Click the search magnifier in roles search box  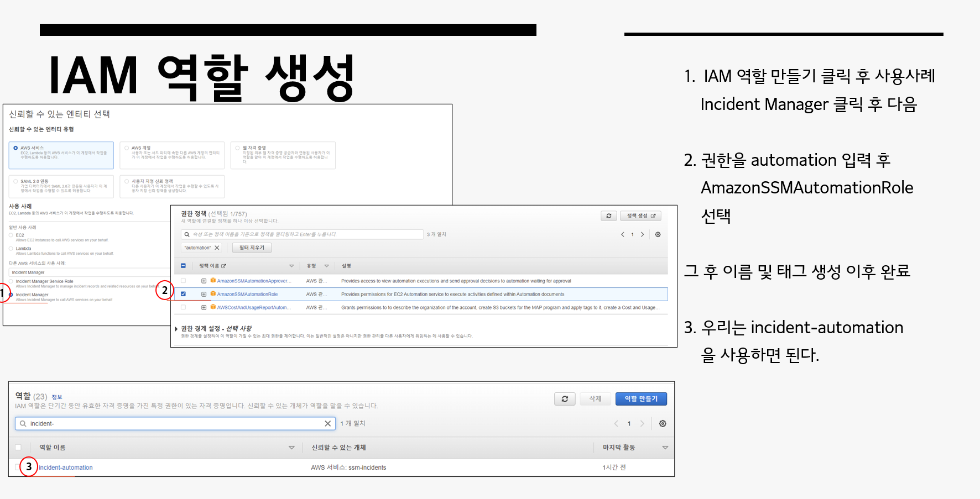pos(23,423)
